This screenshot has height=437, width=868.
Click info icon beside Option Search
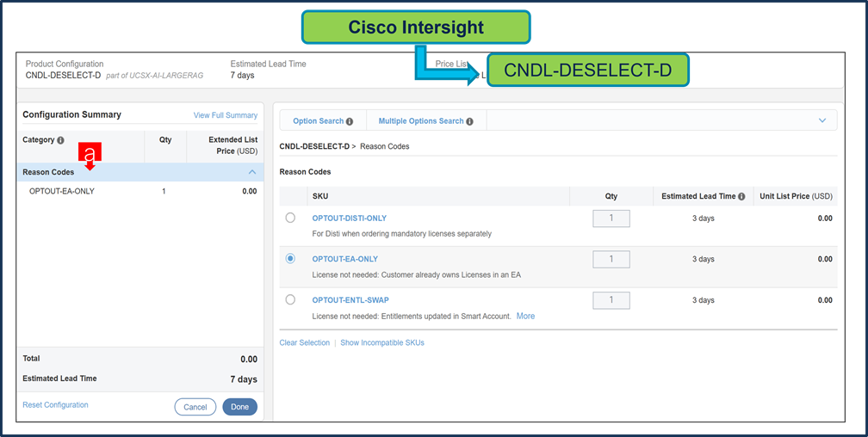click(x=350, y=121)
